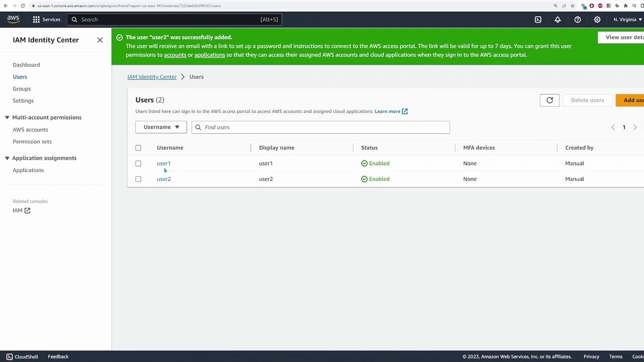Screen dimensions: 644x362
Task: Open the help question mark menu
Action: [x=578, y=20]
